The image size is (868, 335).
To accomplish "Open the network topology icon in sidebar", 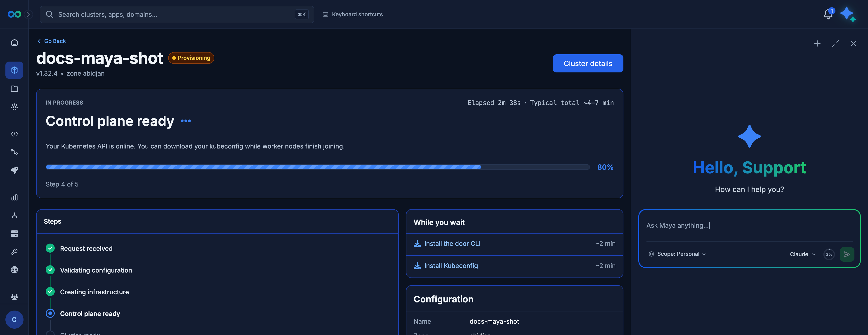I will click(14, 215).
